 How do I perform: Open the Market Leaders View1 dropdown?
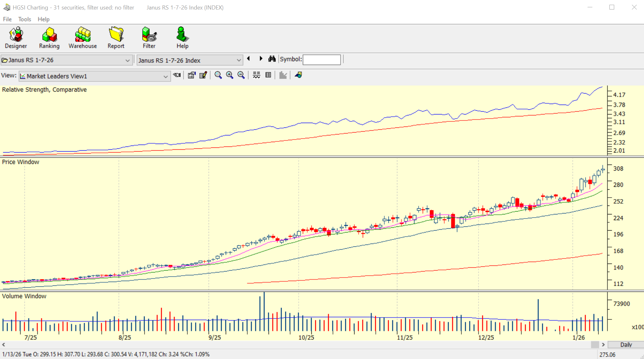tap(165, 76)
